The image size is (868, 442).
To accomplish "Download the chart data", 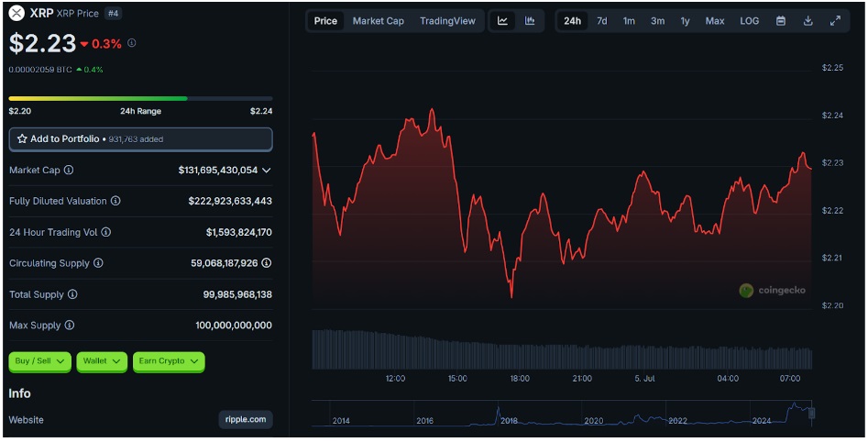I will coord(808,21).
